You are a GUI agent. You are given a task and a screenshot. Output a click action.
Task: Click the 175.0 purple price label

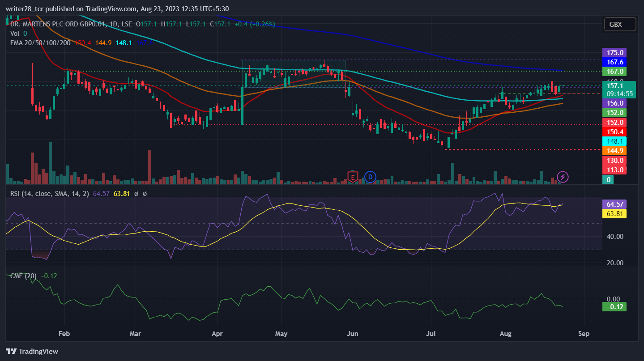pyautogui.click(x=614, y=52)
